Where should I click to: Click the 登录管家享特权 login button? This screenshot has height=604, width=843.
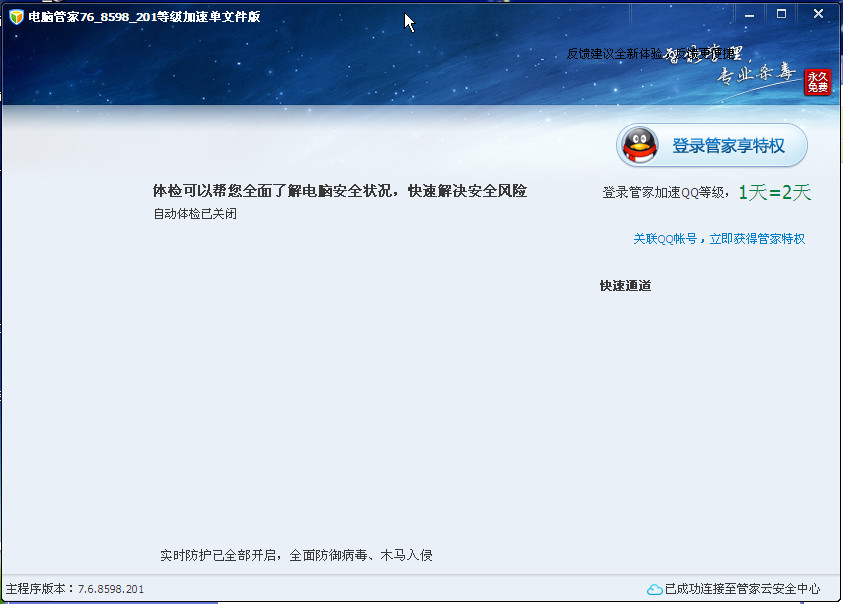click(712, 145)
